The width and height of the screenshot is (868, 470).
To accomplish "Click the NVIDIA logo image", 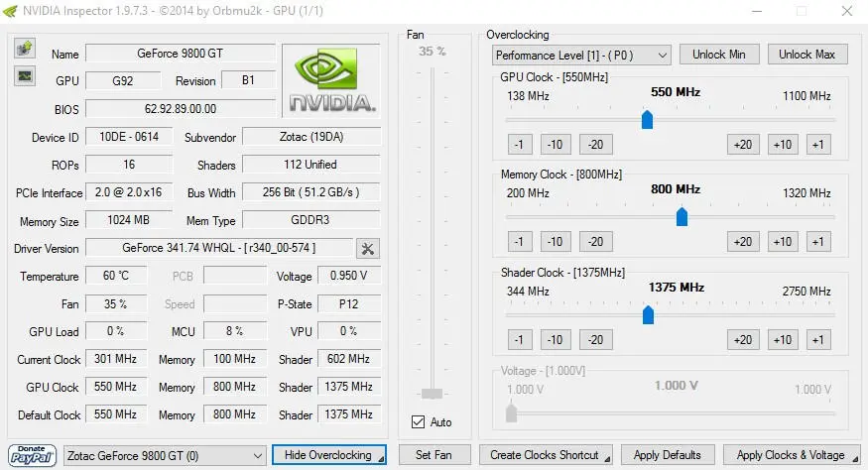I will [331, 81].
